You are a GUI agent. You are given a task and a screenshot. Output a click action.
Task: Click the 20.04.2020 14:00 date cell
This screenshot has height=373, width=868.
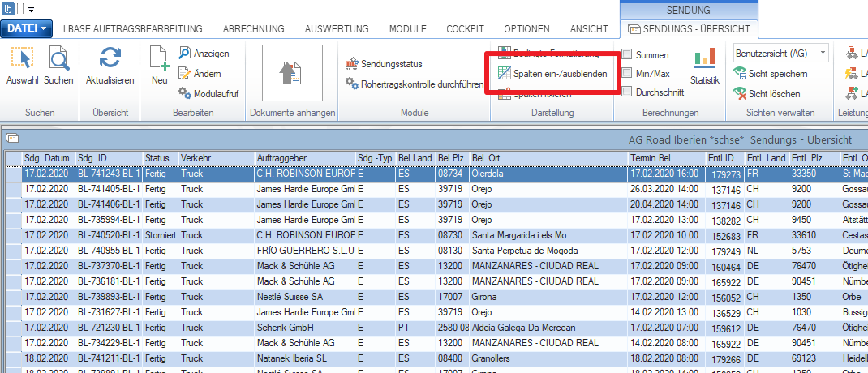pyautogui.click(x=667, y=204)
